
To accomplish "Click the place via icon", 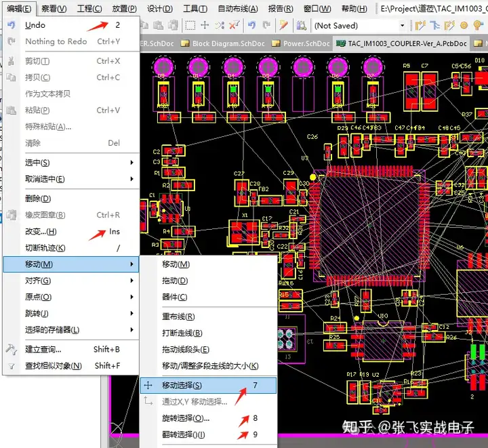I will coord(477,25).
